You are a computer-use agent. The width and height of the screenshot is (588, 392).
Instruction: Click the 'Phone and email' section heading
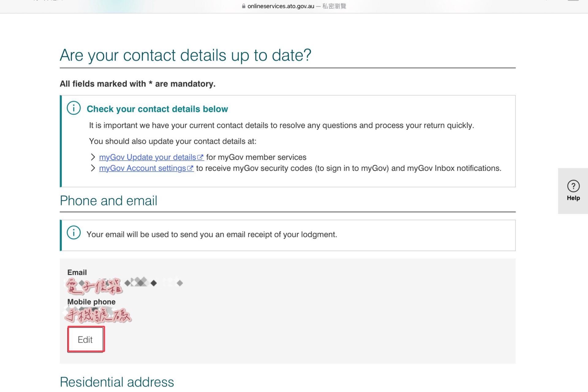(x=108, y=201)
